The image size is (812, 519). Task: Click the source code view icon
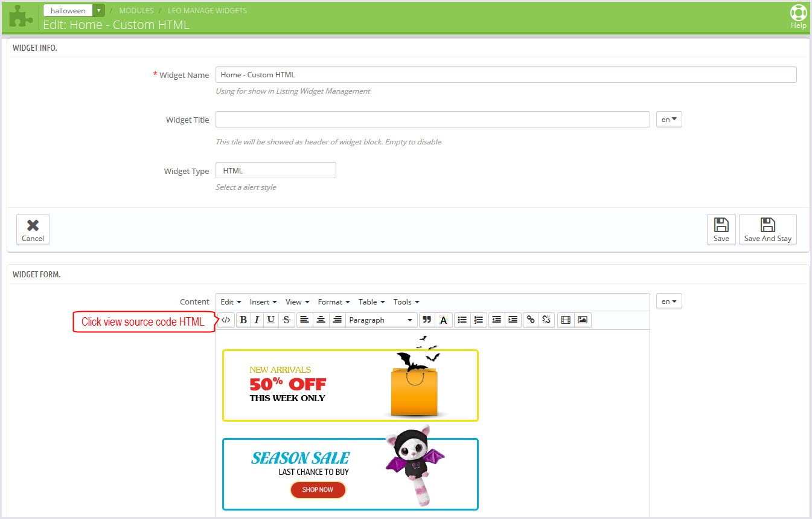pyautogui.click(x=226, y=320)
